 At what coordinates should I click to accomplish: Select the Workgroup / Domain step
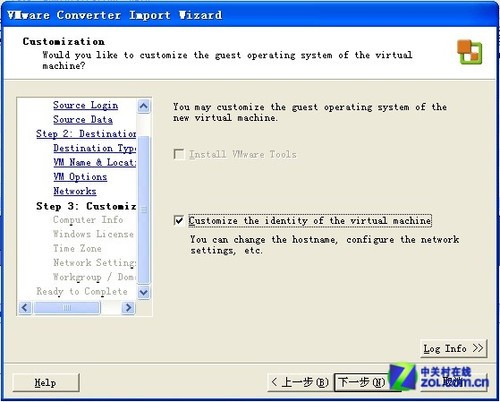[94, 277]
